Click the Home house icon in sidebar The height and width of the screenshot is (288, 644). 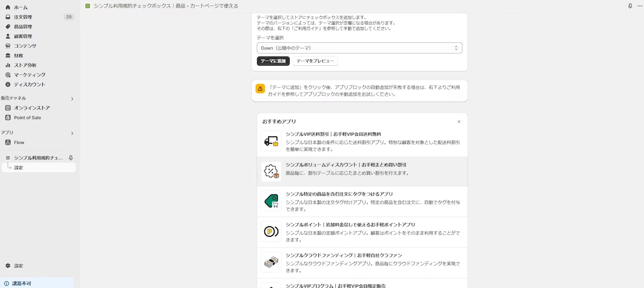8,7
